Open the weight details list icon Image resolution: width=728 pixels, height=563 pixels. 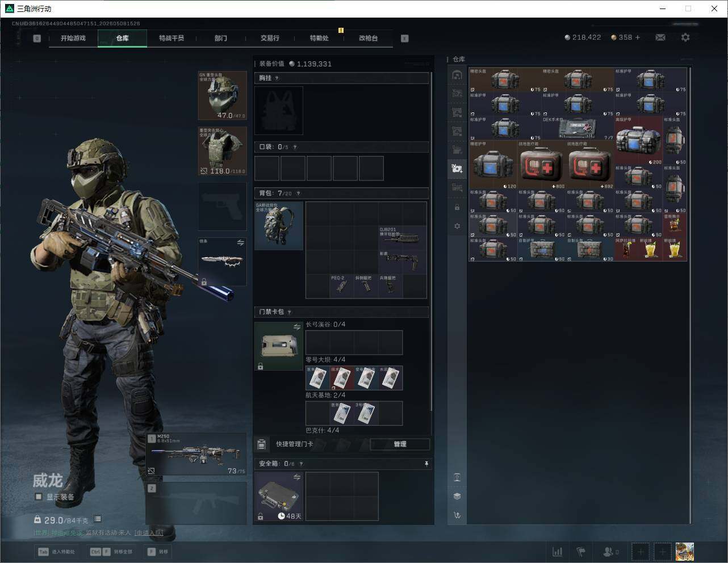98,519
